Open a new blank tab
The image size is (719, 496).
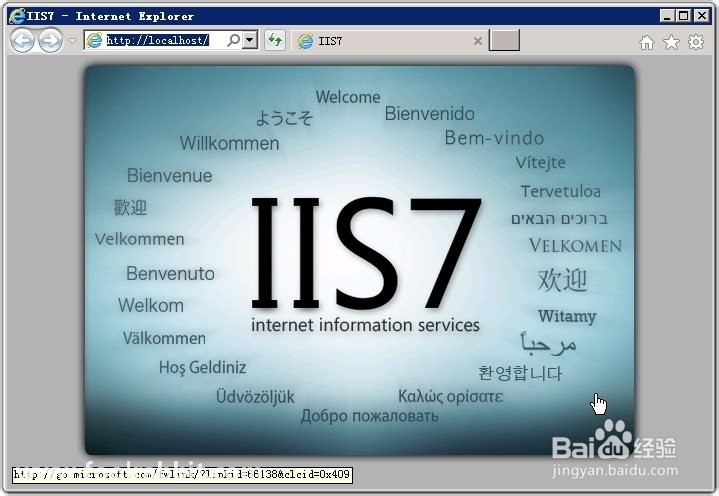504,40
